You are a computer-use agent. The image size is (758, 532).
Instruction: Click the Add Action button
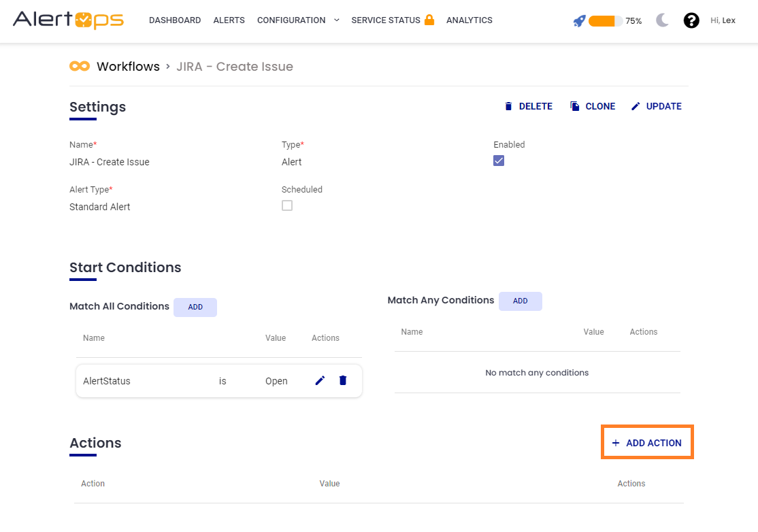(x=646, y=443)
